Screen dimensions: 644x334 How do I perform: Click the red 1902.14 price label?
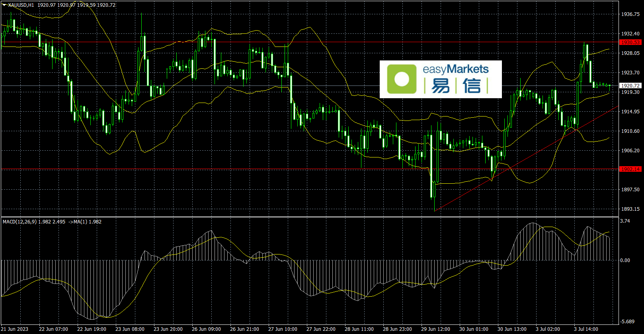630,169
